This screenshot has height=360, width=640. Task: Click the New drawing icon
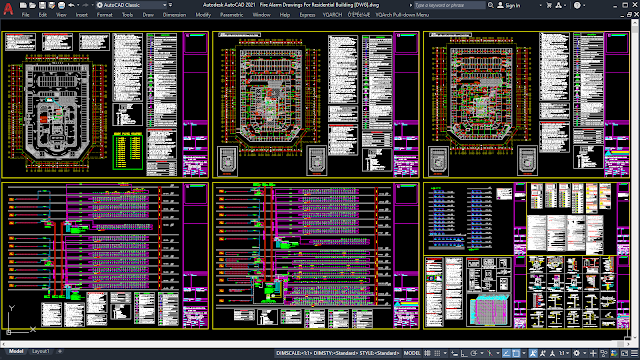coord(23,5)
